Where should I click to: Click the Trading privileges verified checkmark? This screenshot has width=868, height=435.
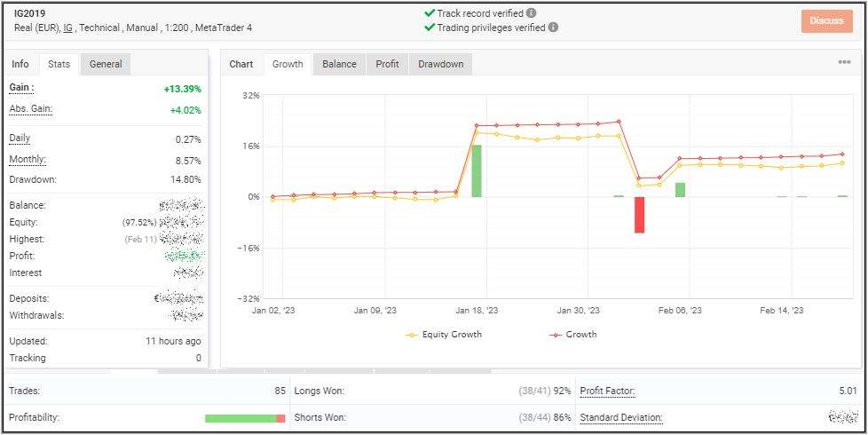coord(430,28)
